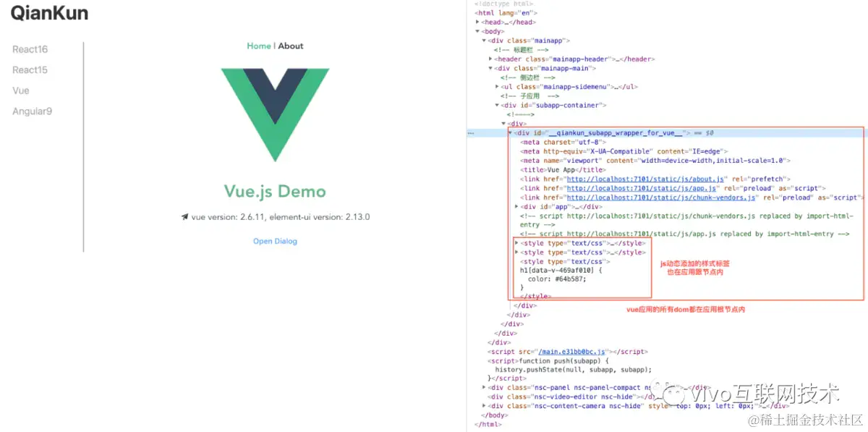868x432 pixels.
Task: Open the Angular9 sub-application
Action: (x=33, y=111)
